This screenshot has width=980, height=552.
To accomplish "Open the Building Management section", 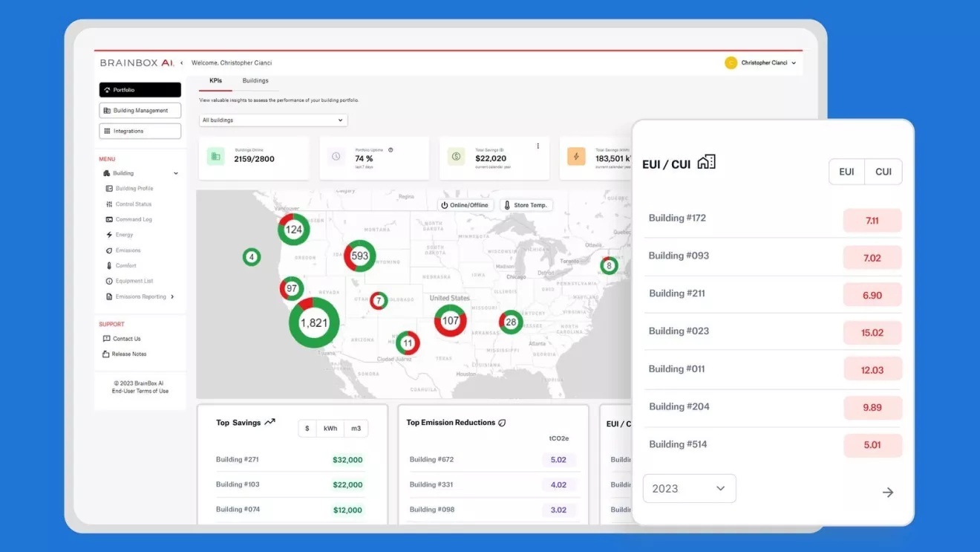I will pos(140,111).
